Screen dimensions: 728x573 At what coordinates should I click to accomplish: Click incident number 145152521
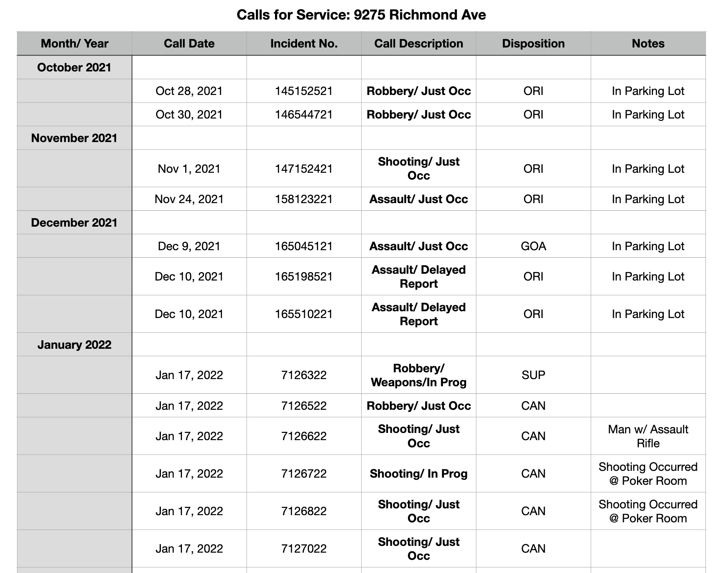(304, 91)
